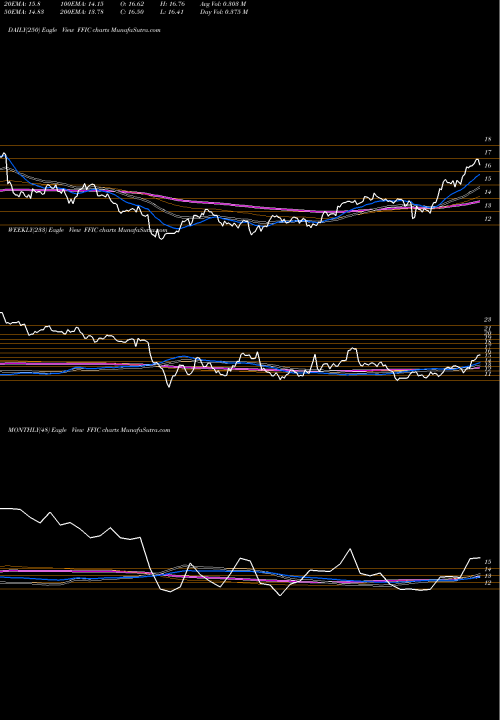500x720 pixels.
Task: Click the 20EMA: 15.8 value
Action: point(22,4)
